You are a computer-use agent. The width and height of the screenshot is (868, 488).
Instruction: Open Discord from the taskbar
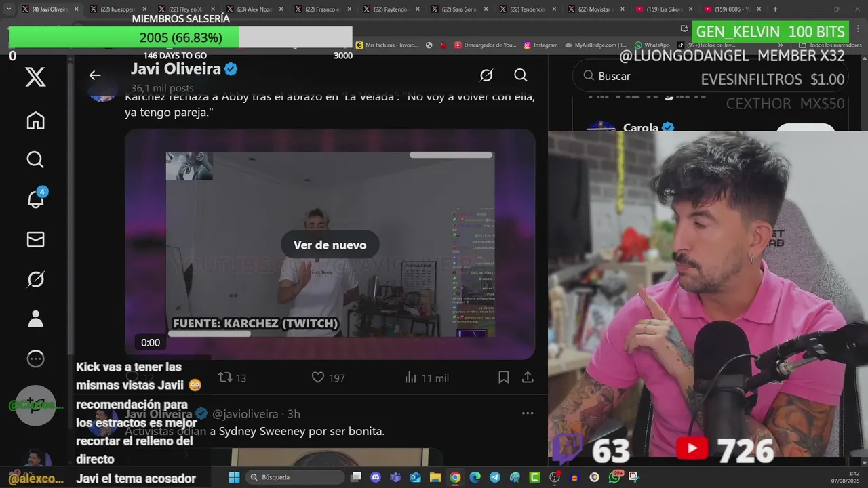[x=376, y=477]
